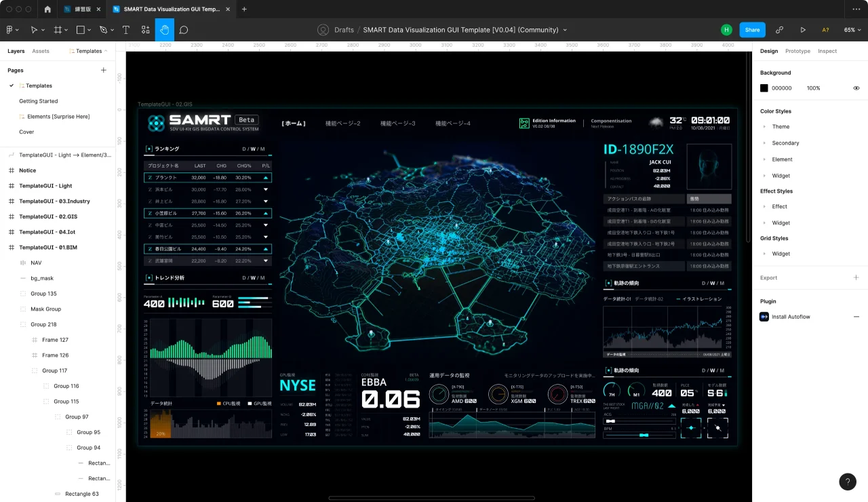The height and width of the screenshot is (502, 868).
Task: Select the Text tool in toolbar
Action: pyautogui.click(x=126, y=30)
